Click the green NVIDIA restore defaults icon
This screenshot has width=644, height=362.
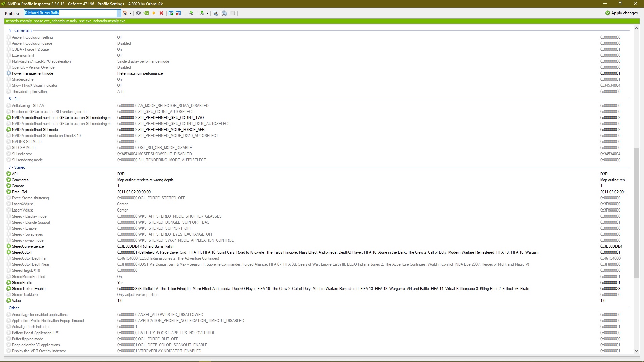[146, 13]
